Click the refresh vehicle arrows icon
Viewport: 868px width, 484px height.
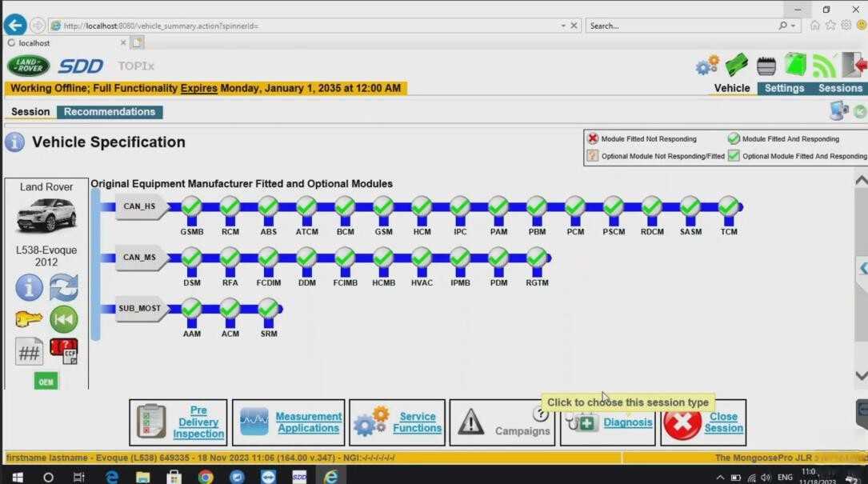(x=64, y=287)
